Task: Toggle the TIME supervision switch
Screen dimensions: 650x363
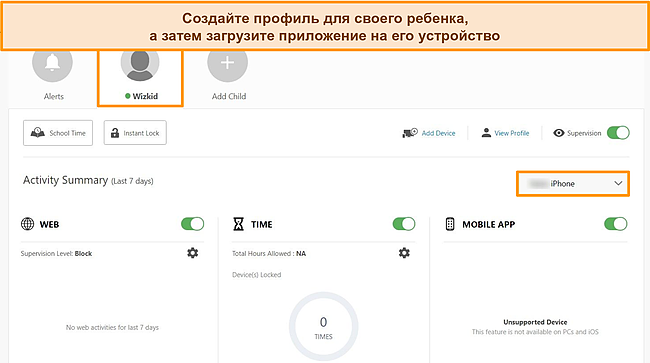Action: (404, 224)
